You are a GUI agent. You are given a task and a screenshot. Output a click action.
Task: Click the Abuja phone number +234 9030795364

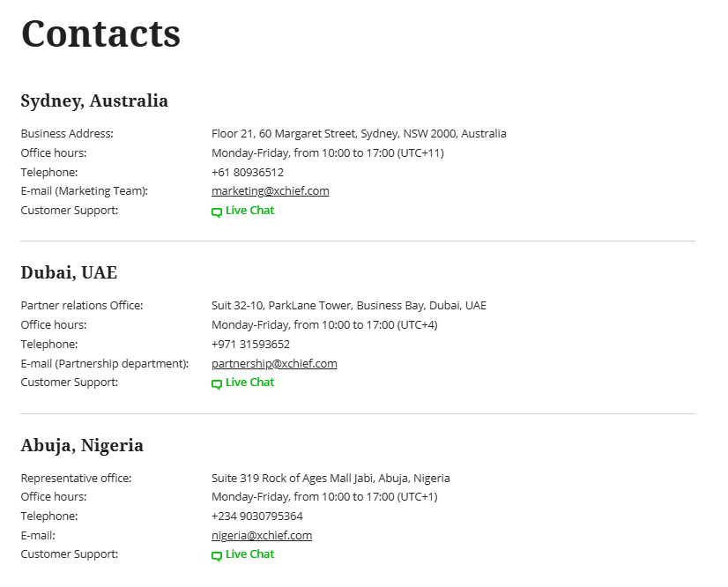[256, 516]
